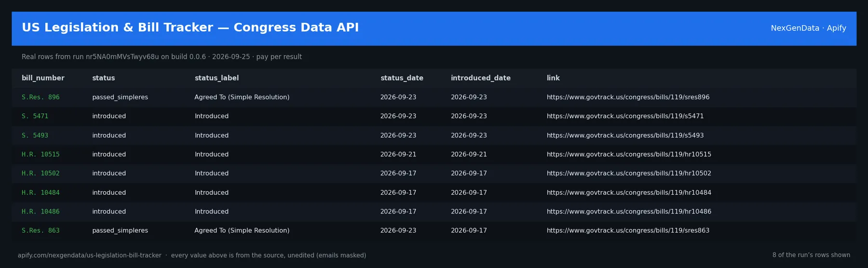Click the status_date column header

click(402, 78)
